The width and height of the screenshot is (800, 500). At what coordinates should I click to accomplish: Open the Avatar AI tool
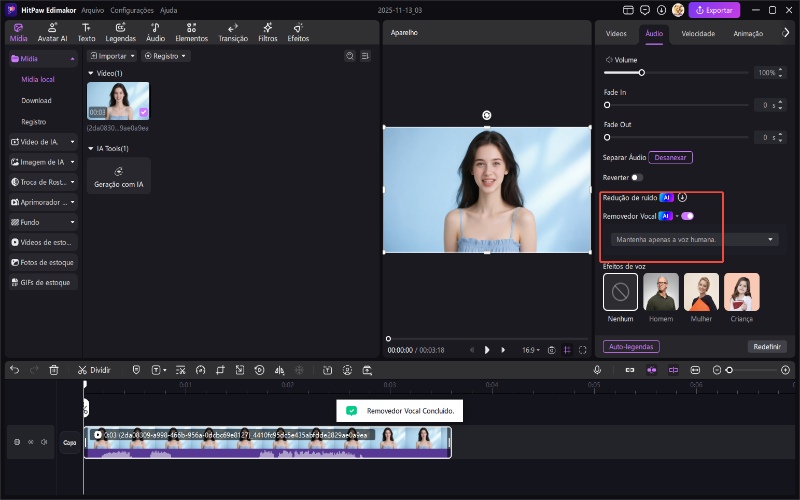click(x=52, y=32)
